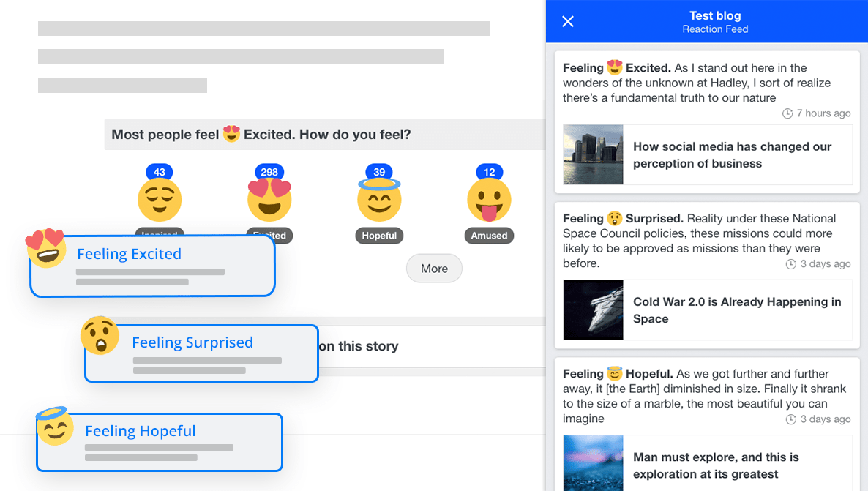
Task: Select the Amused tongue-out emoji reaction
Action: [489, 200]
